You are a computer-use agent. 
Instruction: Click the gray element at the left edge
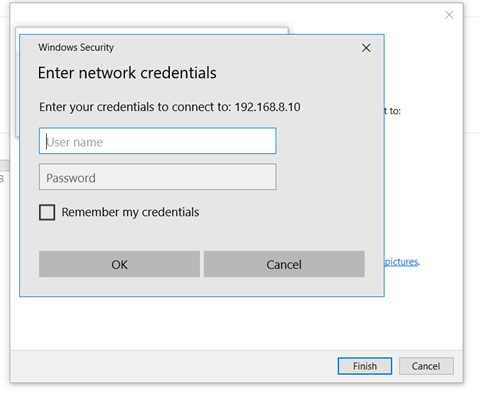pos(5,165)
